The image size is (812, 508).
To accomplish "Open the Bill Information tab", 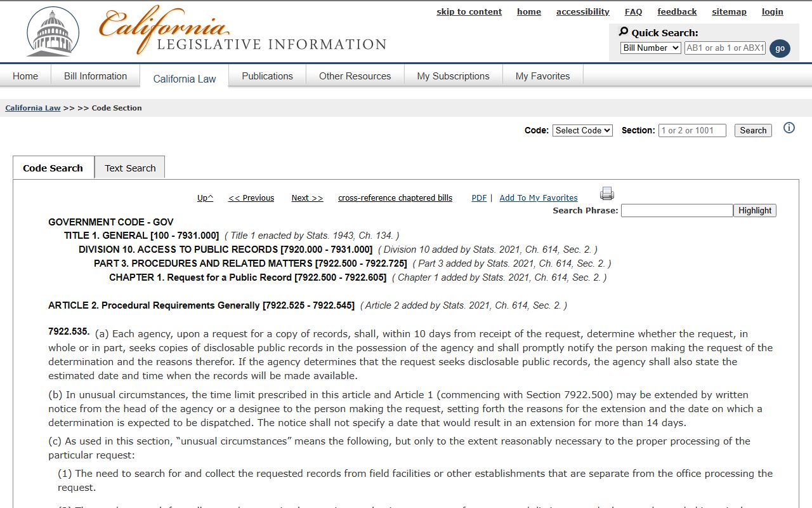I will click(x=96, y=76).
